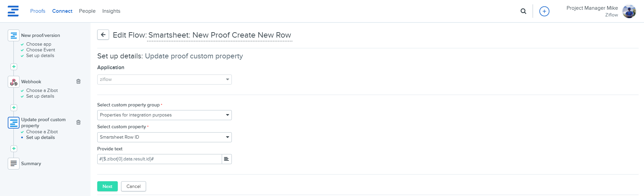Click the Cancel button

pos(133,186)
